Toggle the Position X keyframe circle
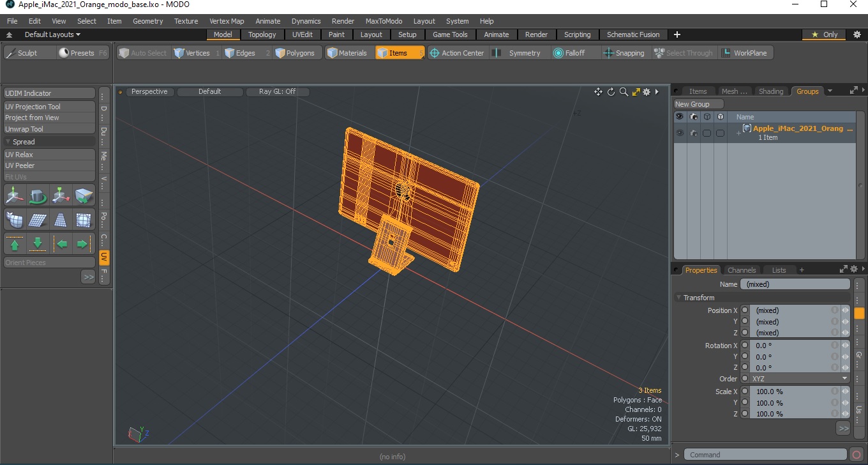Image resolution: width=868 pixels, height=465 pixels. (x=745, y=310)
